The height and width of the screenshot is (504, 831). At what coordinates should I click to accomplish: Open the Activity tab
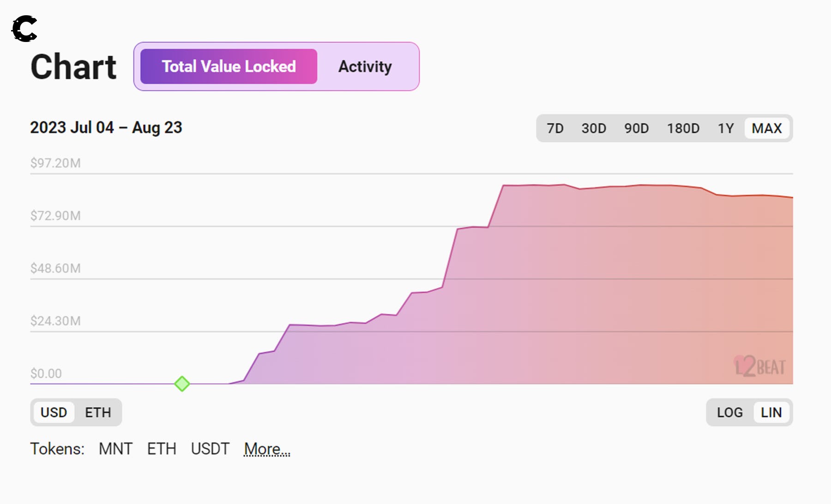point(365,66)
